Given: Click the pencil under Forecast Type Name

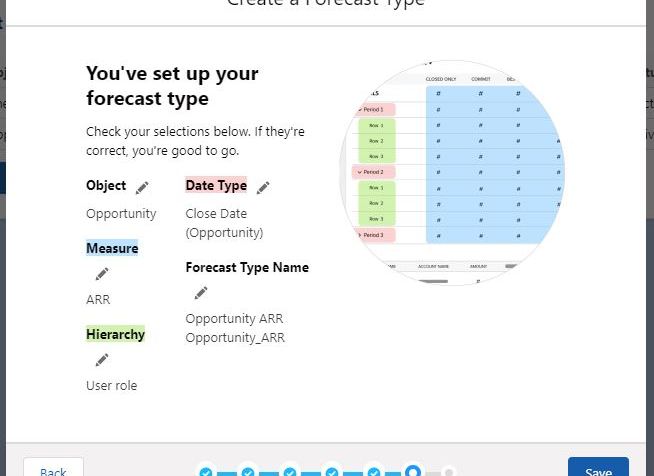Looking at the screenshot, I should point(201,293).
